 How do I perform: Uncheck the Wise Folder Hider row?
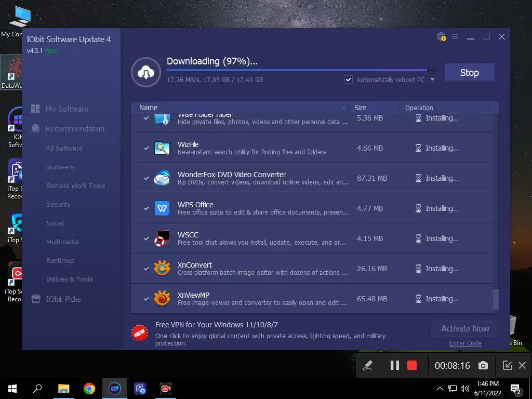pos(146,118)
